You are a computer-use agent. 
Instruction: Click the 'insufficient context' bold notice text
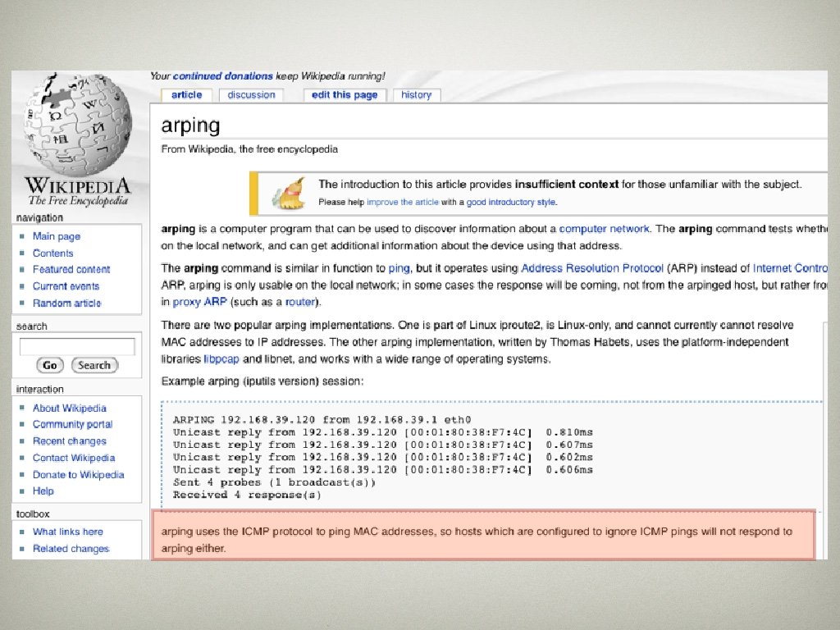(566, 185)
